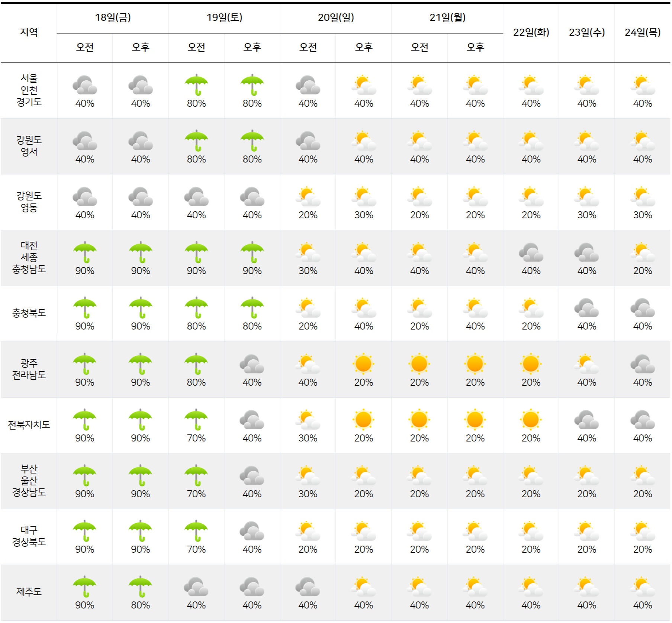Screen dimensions: 672x623
Task: Select the 전북자치도 region label
Action: (x=29, y=425)
